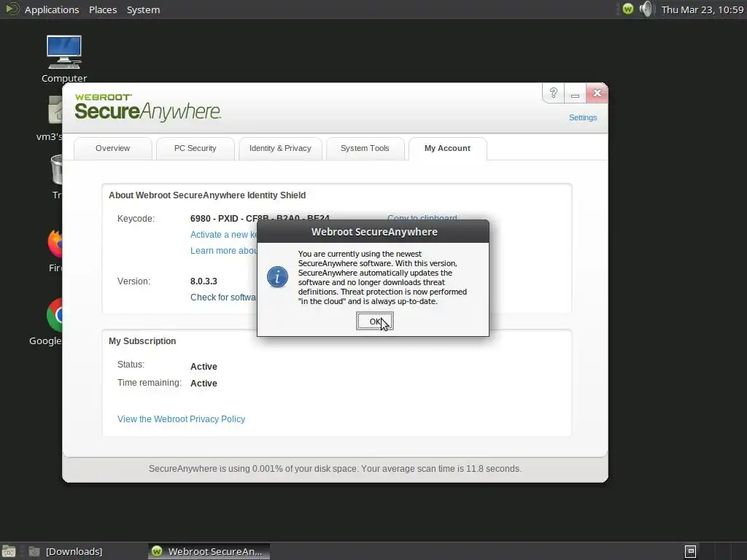Open View the Webroot Privacy Policy
Screen dimensions: 747x560
181,419
